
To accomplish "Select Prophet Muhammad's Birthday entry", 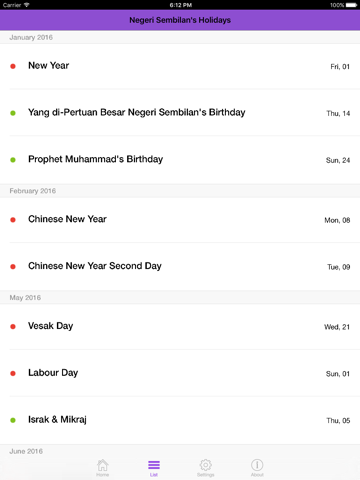I will click(180, 160).
